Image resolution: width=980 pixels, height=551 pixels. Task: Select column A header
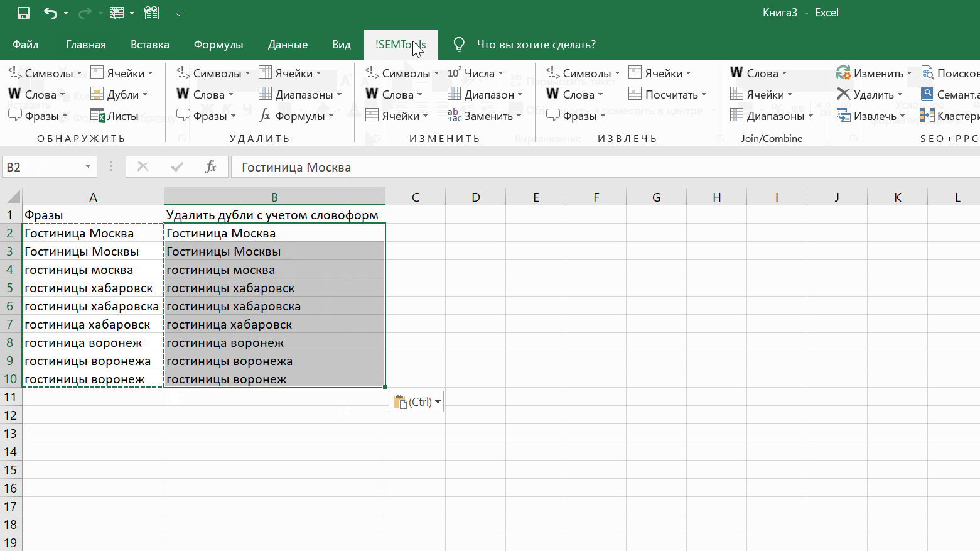[x=93, y=197]
